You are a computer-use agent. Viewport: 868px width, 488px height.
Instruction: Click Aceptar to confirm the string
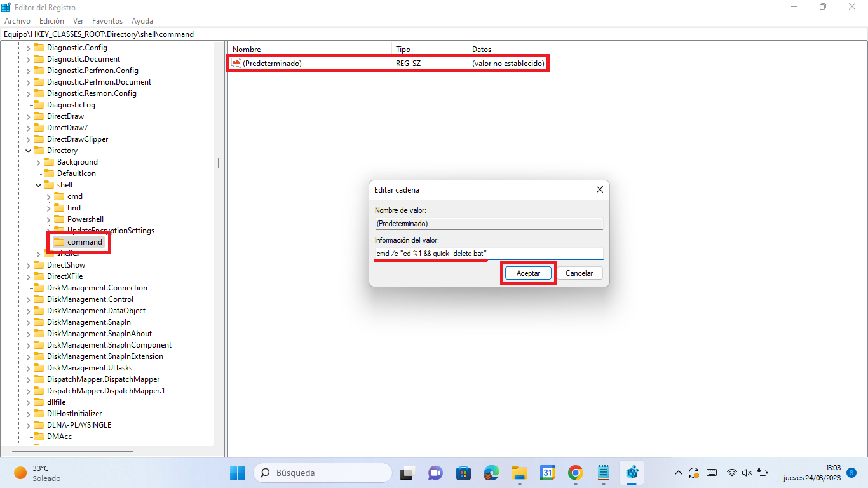point(528,273)
